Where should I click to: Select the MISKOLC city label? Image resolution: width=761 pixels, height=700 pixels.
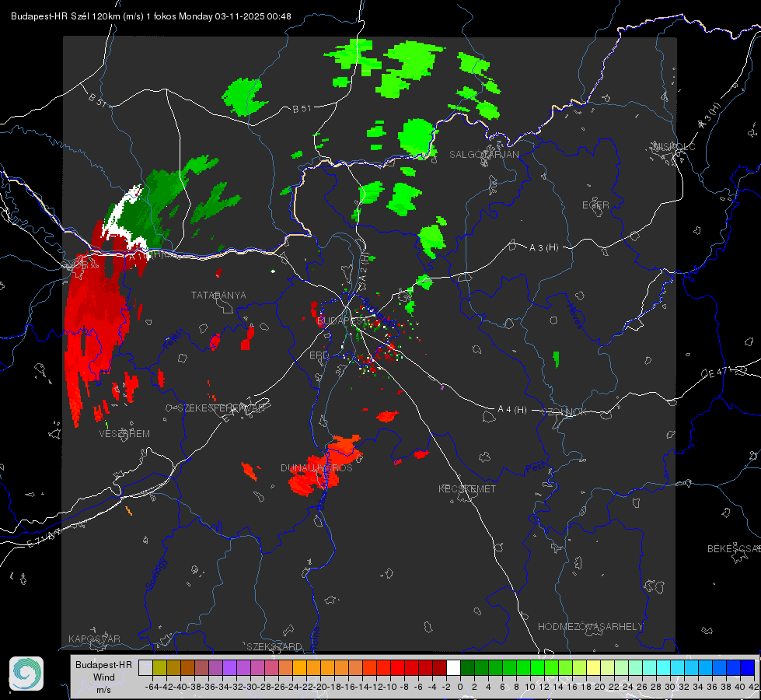click(x=674, y=146)
